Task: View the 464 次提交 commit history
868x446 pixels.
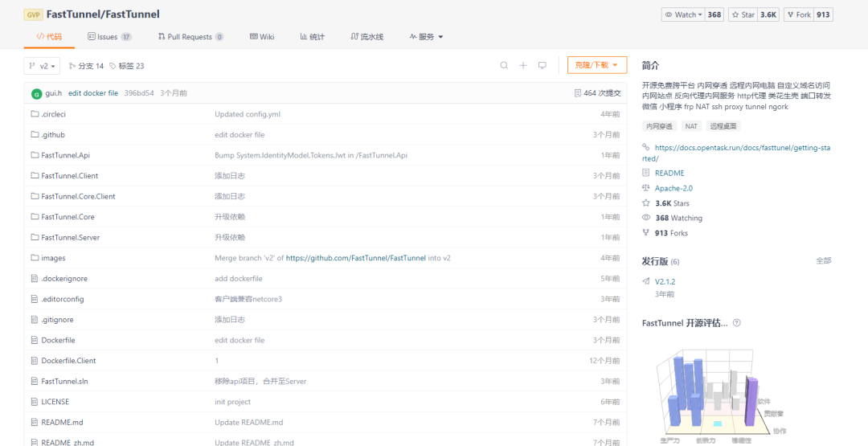Action: 597,93
